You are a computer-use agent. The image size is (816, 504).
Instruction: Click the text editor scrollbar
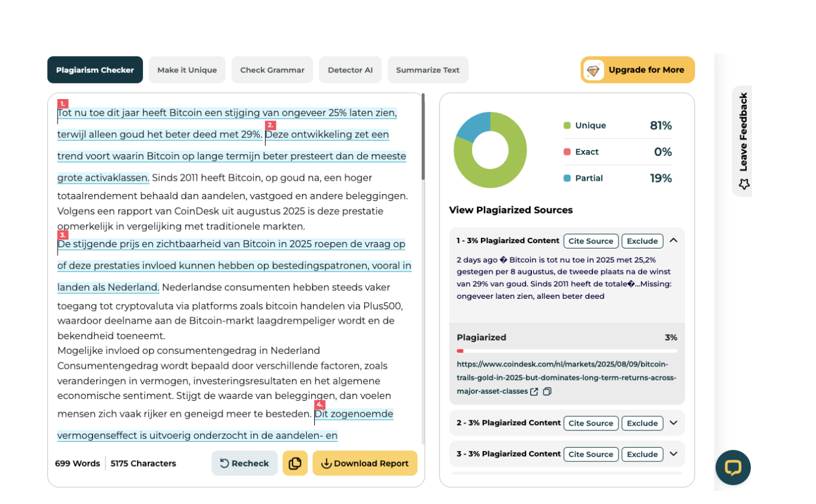pyautogui.click(x=423, y=136)
